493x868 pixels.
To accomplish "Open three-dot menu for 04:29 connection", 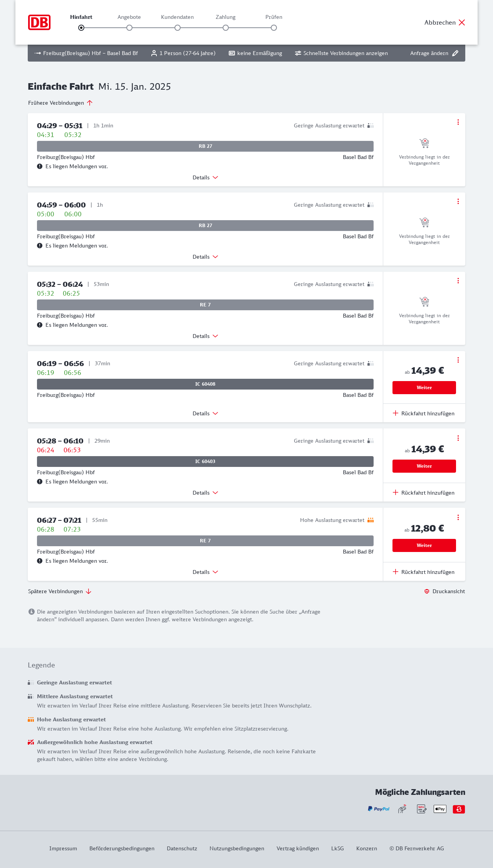I will (458, 122).
